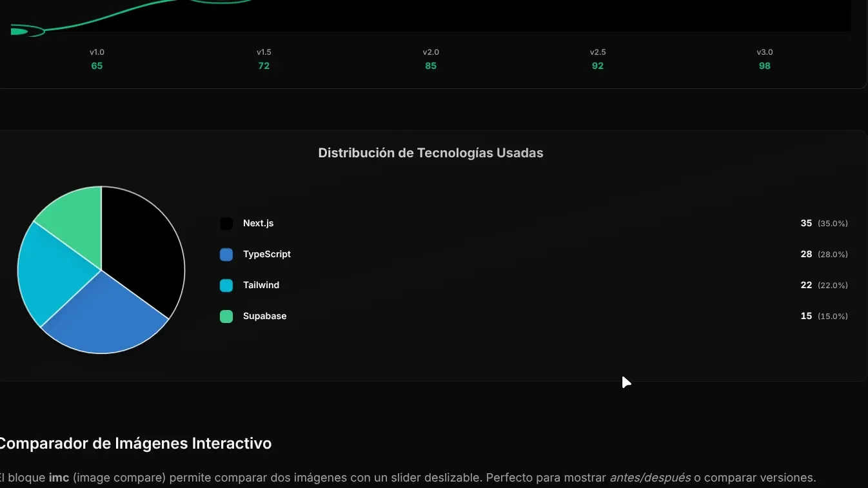
Task: Click the cyan Tailwind legend swatch
Action: [x=226, y=286]
